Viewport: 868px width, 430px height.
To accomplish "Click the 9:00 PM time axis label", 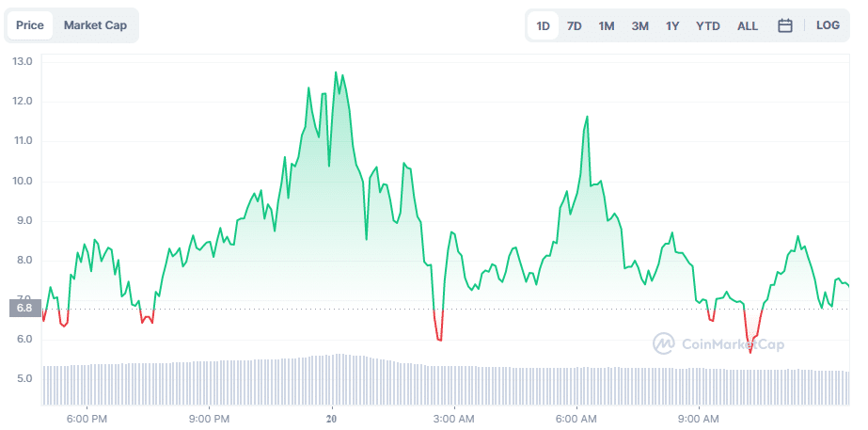I will [211, 418].
